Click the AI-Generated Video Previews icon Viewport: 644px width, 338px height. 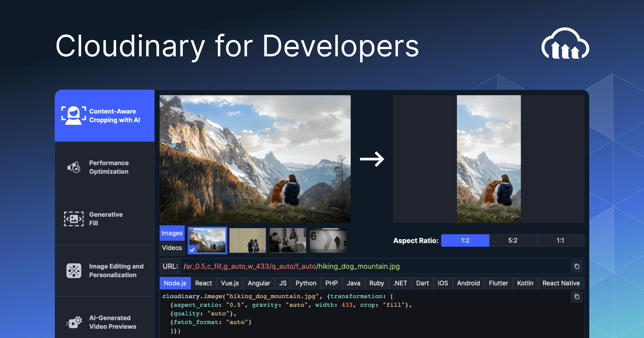coord(74,322)
